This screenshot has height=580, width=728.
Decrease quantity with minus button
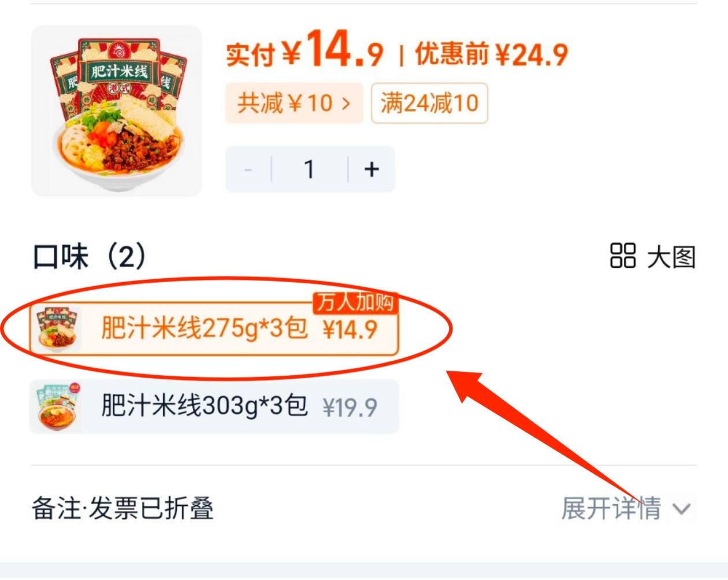click(x=248, y=169)
